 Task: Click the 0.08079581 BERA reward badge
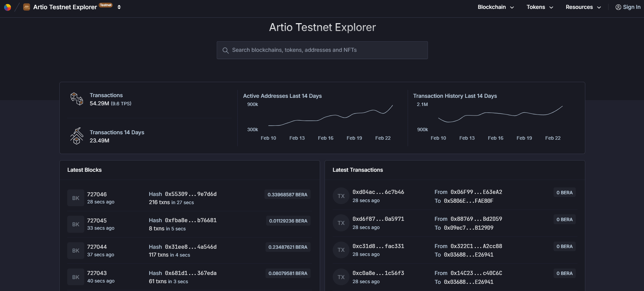click(x=288, y=273)
